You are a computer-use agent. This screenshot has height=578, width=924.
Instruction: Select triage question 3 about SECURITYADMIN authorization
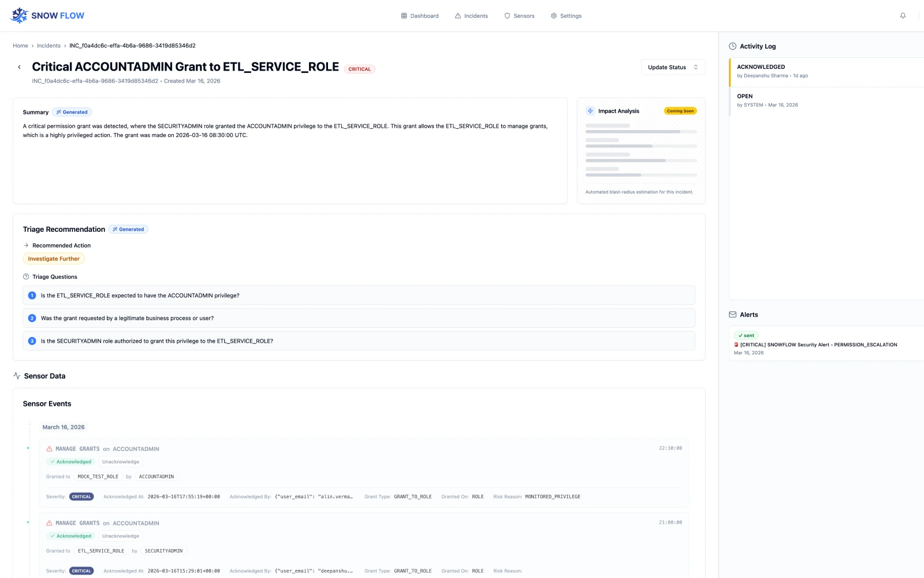pyautogui.click(x=359, y=341)
